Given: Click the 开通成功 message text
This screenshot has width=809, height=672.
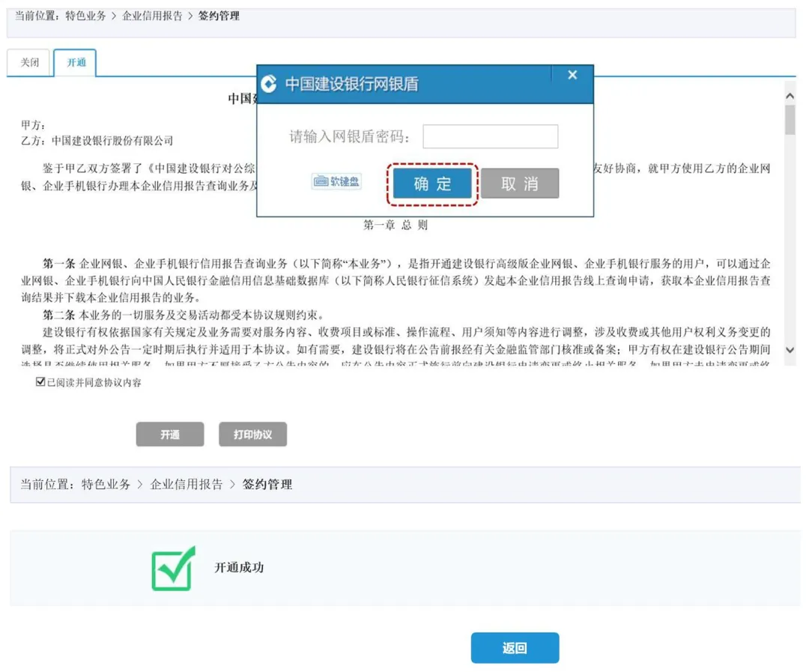Looking at the screenshot, I should click(239, 568).
